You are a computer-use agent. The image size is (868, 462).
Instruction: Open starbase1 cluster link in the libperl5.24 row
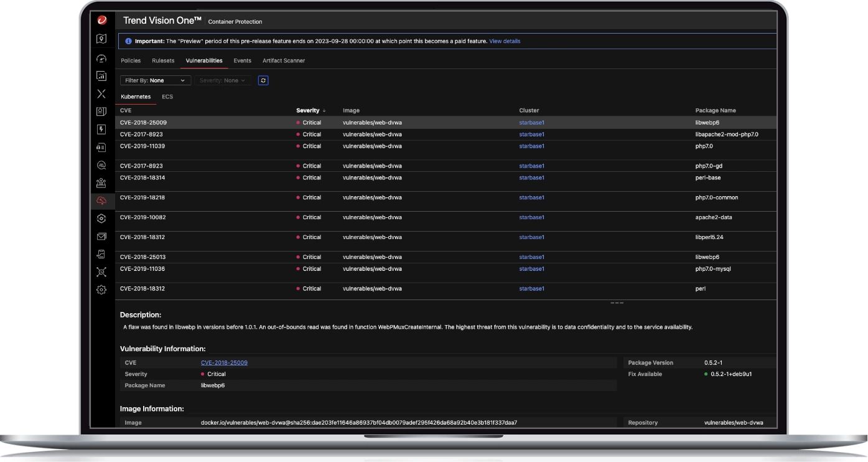coord(532,237)
